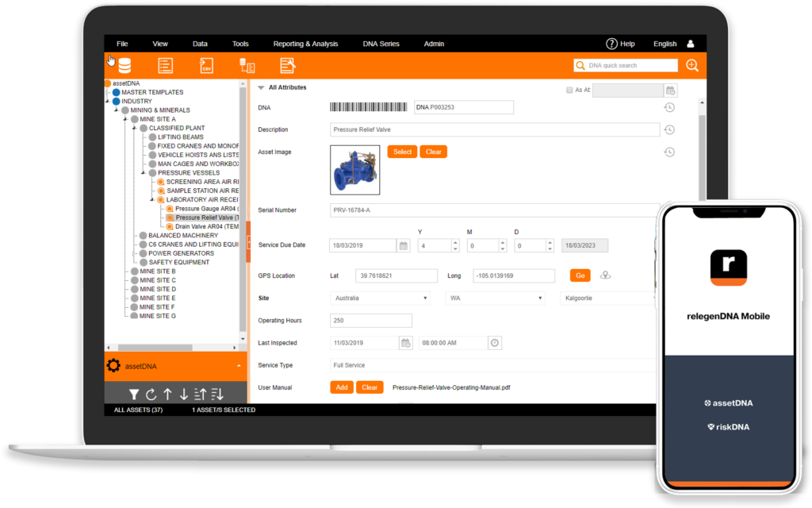
Task: Click the tree panel vertical scrollbar
Action: (x=243, y=210)
